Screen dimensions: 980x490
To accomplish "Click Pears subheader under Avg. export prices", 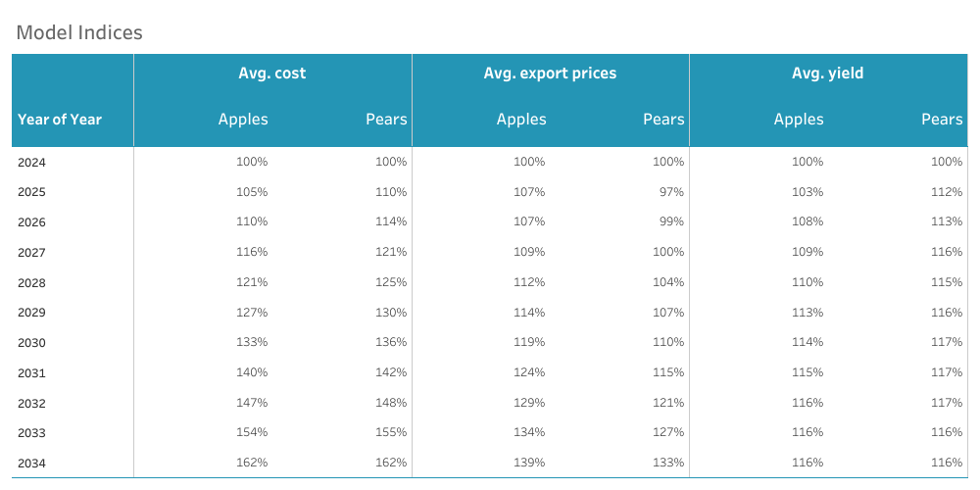I will (663, 120).
